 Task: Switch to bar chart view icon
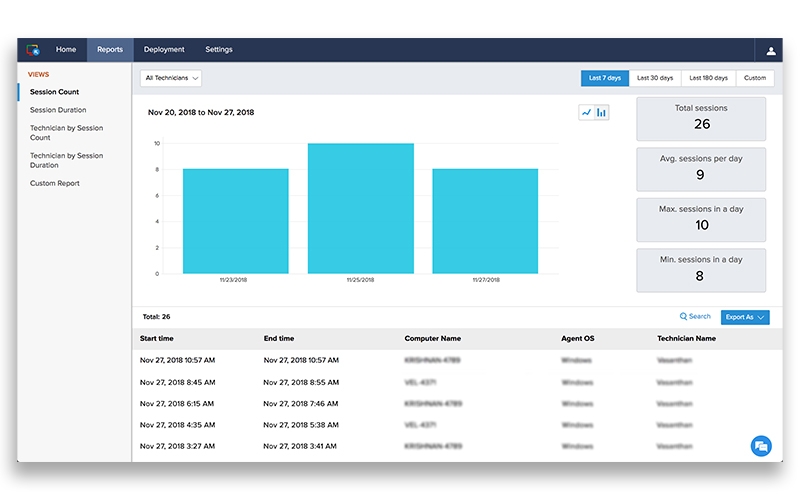point(601,113)
